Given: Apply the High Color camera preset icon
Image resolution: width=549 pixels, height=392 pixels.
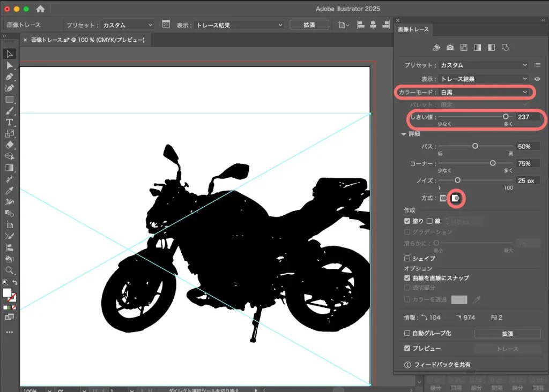Looking at the screenshot, I should coord(450,48).
